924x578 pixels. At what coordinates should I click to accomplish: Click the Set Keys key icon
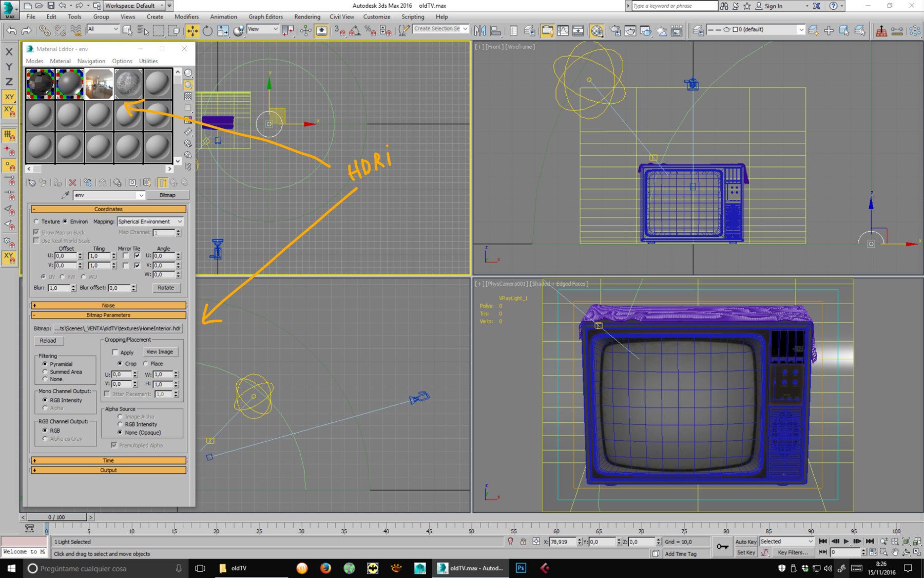tap(722, 547)
